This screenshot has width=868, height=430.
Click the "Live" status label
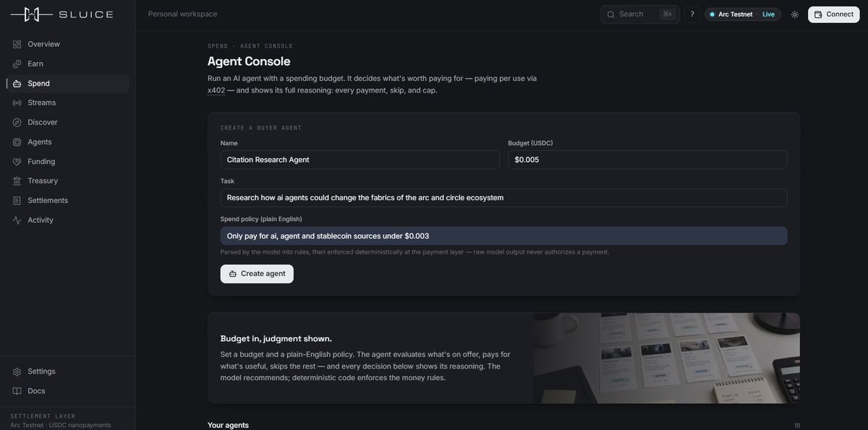(768, 14)
